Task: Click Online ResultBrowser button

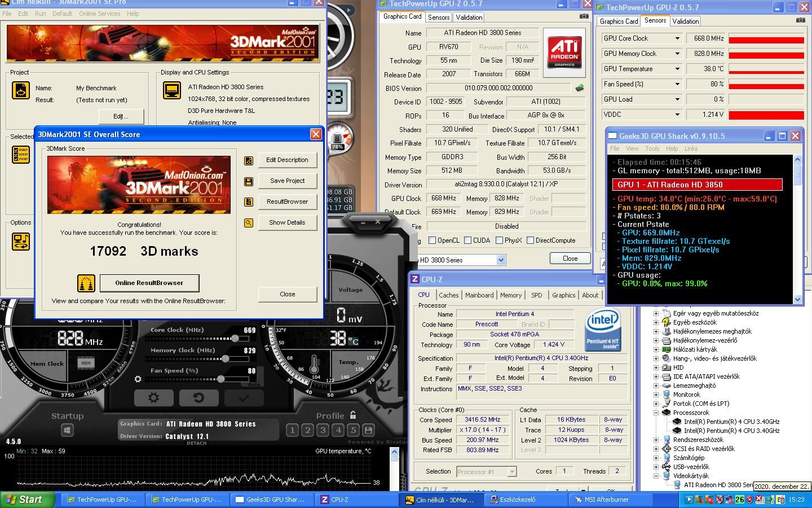Action: click(x=149, y=283)
